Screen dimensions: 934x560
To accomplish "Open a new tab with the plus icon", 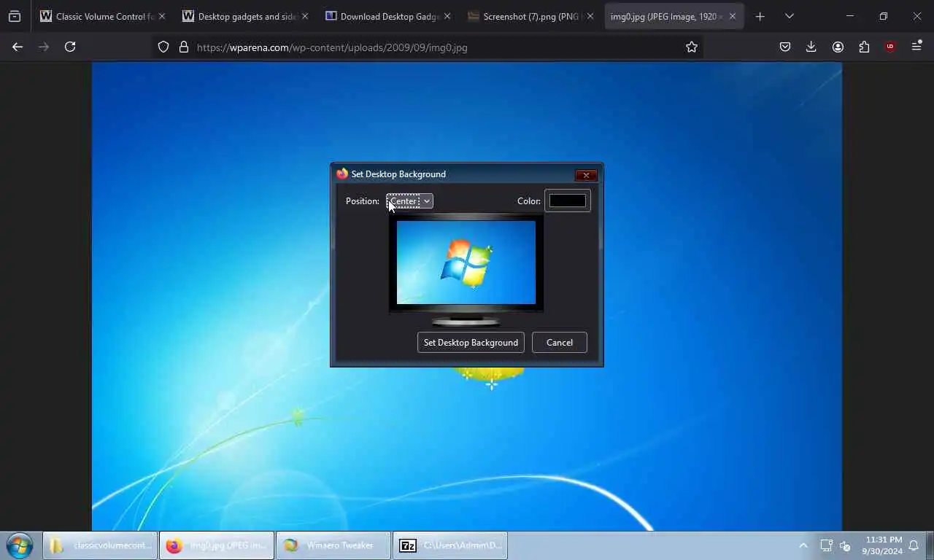I will click(760, 16).
